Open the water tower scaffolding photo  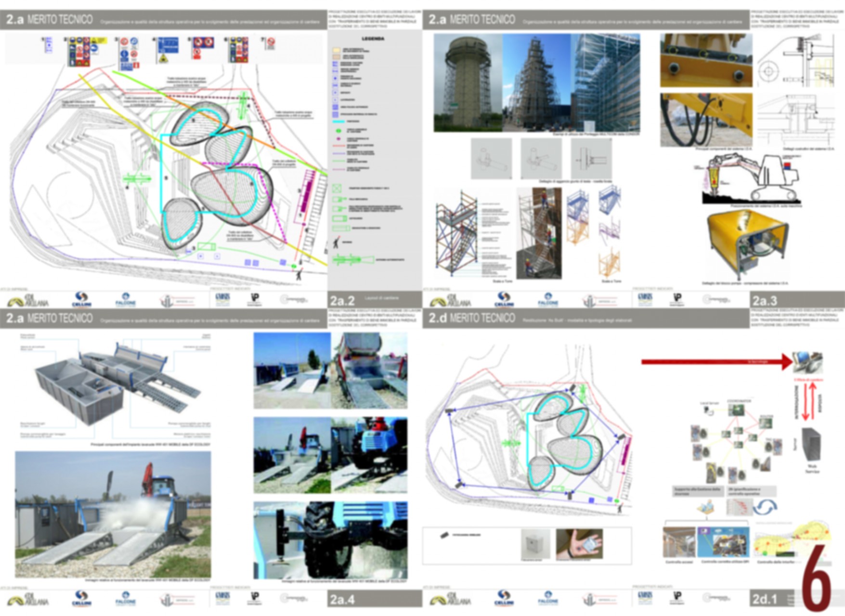point(468,82)
